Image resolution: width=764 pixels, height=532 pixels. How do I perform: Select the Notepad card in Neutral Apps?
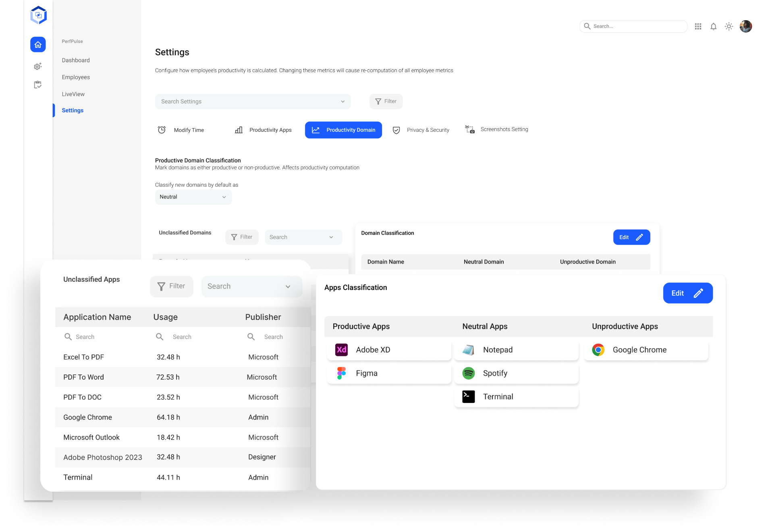(x=517, y=350)
